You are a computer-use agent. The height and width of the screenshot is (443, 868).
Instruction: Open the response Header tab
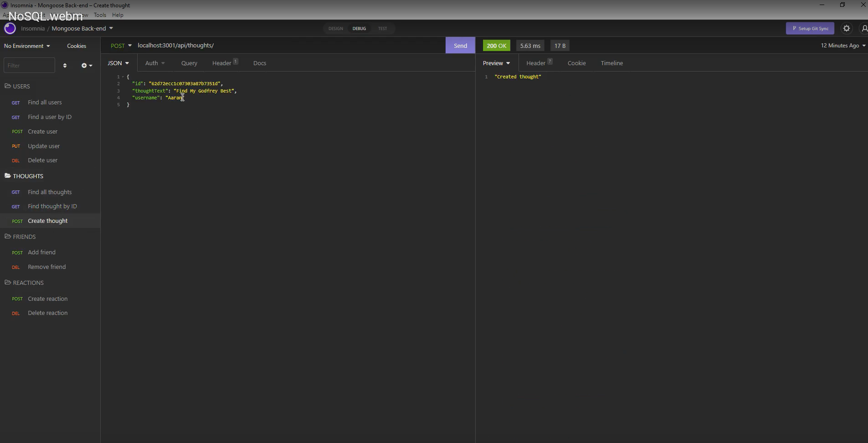[x=539, y=63]
